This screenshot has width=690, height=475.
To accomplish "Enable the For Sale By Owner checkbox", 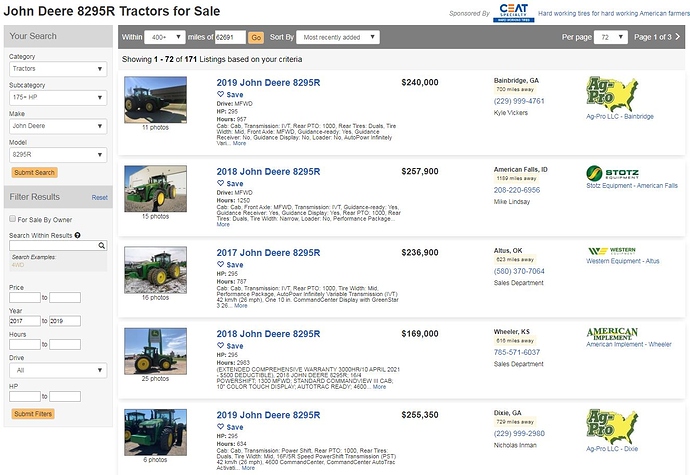I will pos(12,218).
